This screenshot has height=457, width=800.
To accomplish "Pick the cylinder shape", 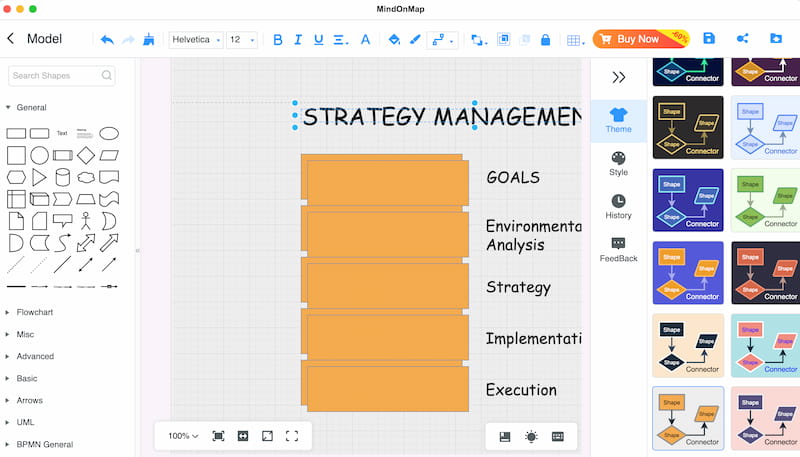I will pos(62,177).
